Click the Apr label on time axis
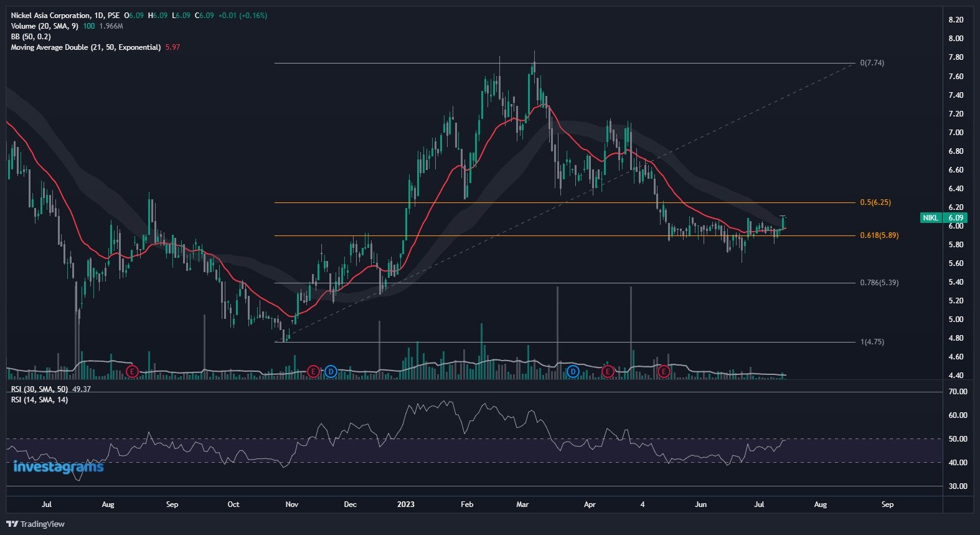 click(x=590, y=504)
